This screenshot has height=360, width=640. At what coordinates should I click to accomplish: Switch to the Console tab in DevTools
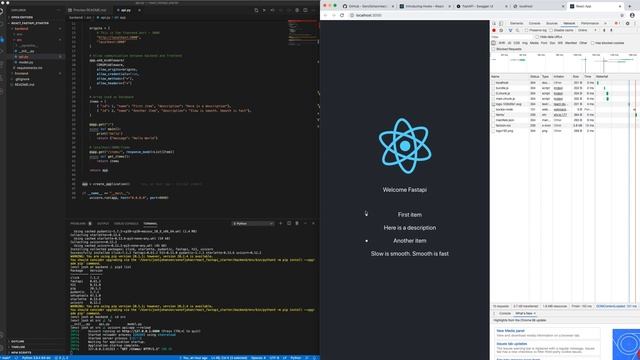tap(534, 23)
